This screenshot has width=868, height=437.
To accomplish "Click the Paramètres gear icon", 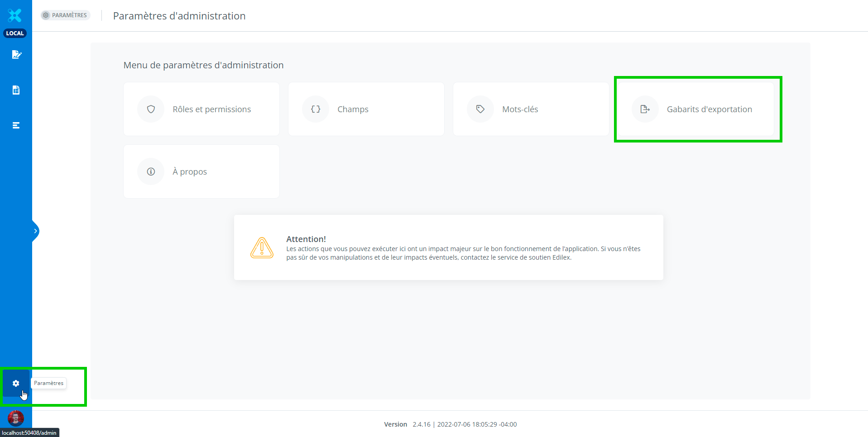I will tap(16, 383).
